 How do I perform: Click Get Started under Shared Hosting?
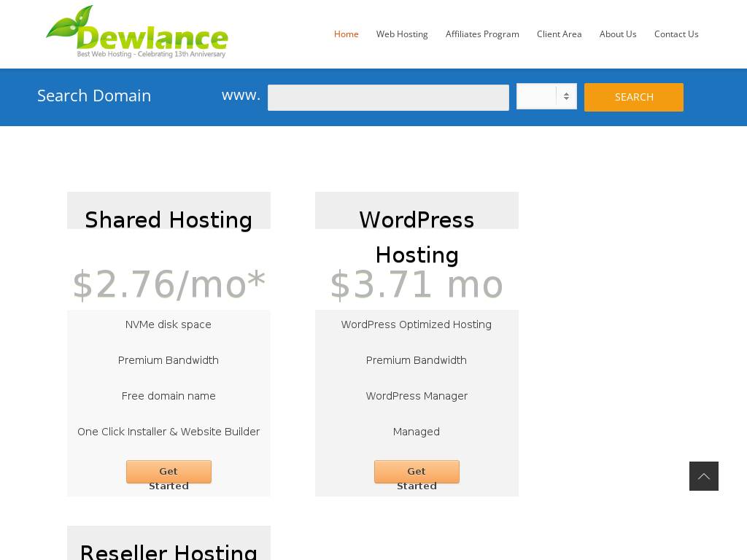169,472
